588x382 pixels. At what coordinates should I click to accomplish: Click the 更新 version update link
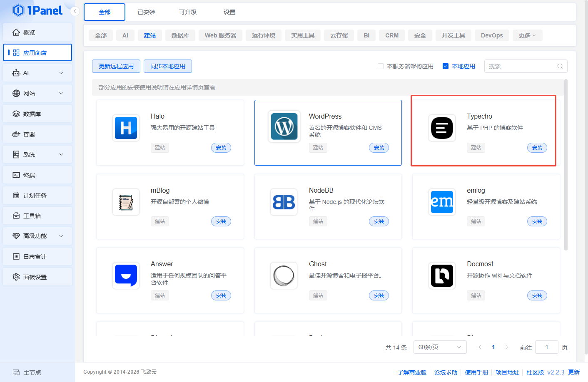(574, 372)
